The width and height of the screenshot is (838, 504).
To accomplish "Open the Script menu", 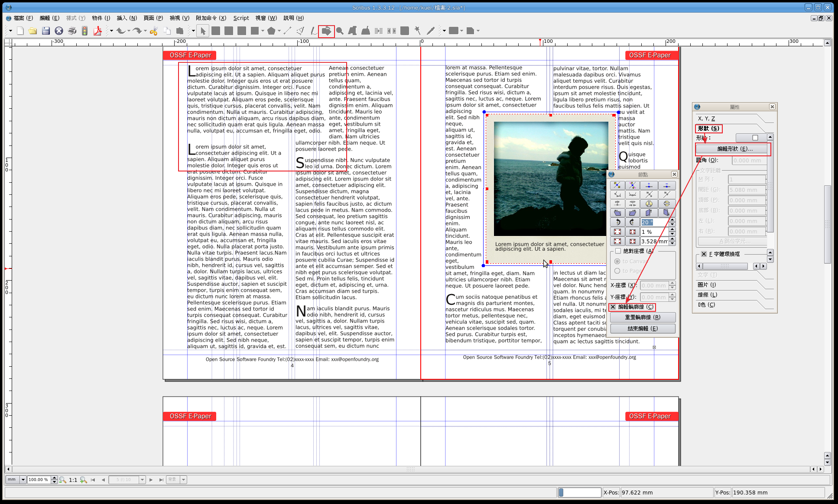I will tap(241, 18).
